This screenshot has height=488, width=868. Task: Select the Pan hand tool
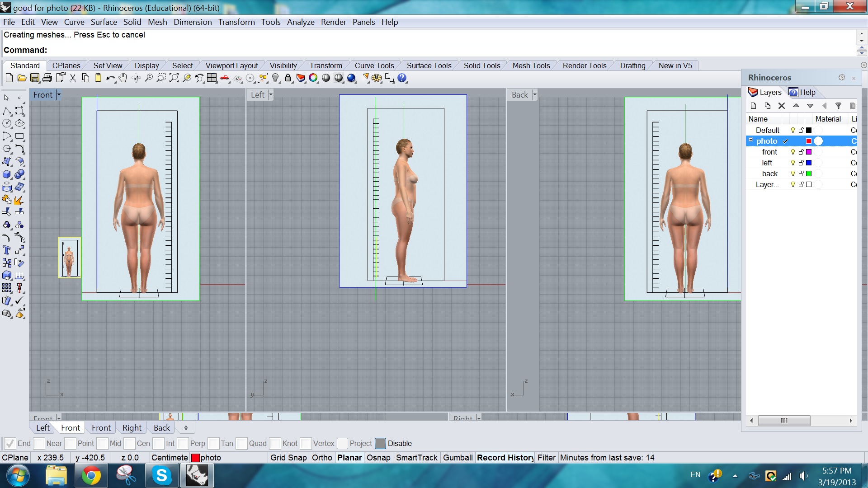(x=123, y=78)
